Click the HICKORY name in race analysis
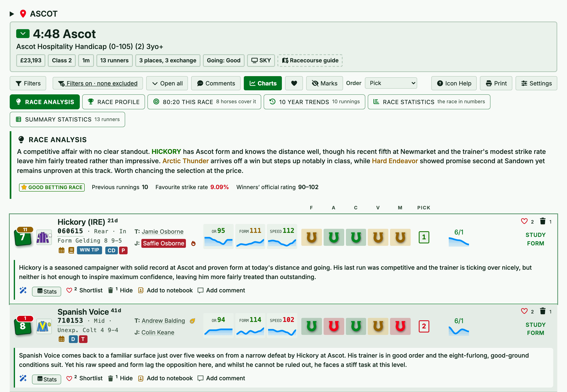567x392 pixels. click(x=166, y=151)
